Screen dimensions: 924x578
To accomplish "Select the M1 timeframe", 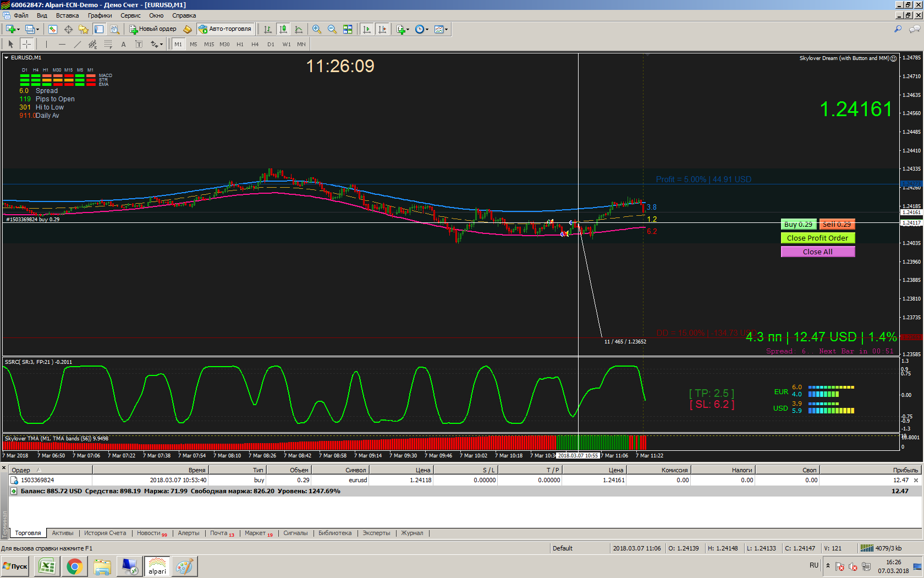I will (178, 44).
